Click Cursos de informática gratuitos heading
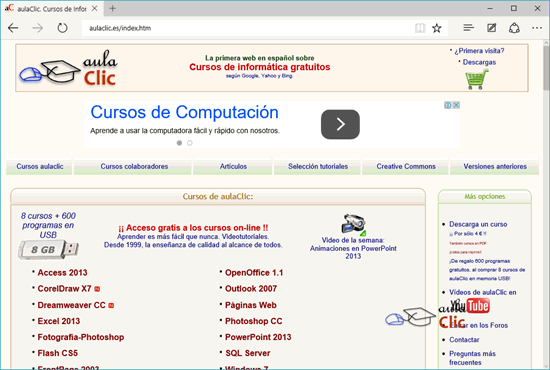The image size is (550, 370). pyautogui.click(x=260, y=67)
